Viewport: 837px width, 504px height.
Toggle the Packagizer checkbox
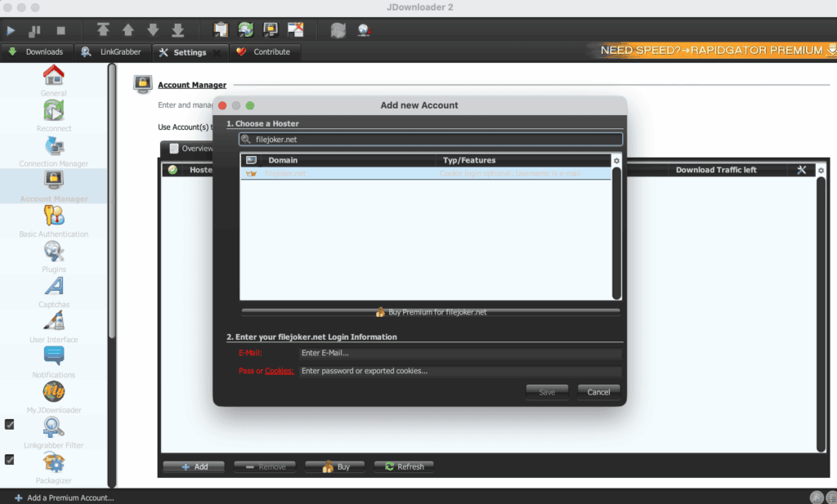coord(10,459)
